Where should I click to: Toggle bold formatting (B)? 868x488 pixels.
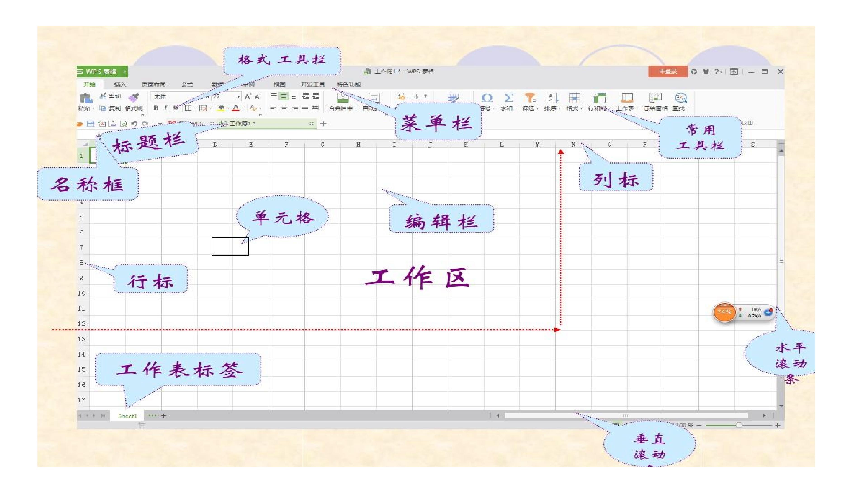pyautogui.click(x=156, y=108)
